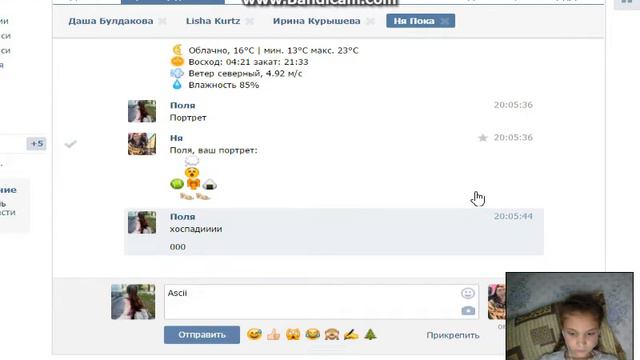Click the Поля, ваш портрет text

(213, 150)
